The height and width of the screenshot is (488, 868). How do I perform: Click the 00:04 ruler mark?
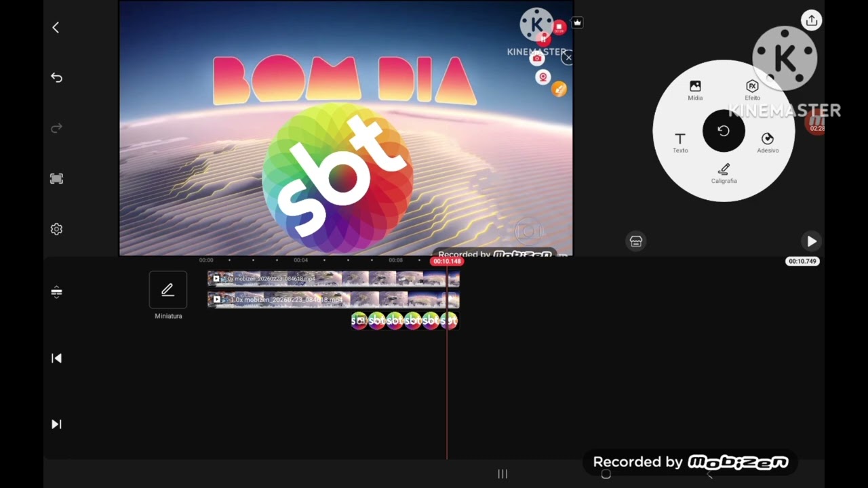pyautogui.click(x=300, y=260)
